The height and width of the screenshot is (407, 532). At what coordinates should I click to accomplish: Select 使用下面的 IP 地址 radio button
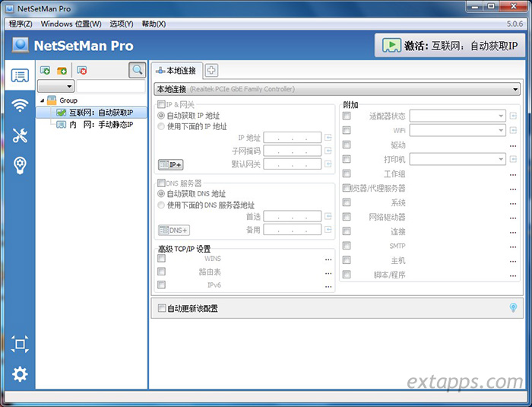click(x=161, y=126)
